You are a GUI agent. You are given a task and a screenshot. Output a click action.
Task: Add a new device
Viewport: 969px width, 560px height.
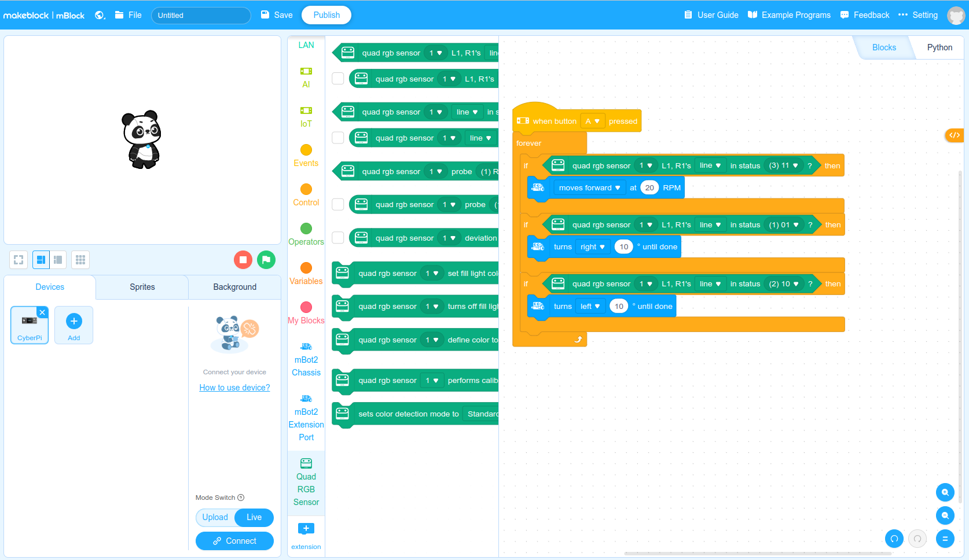(x=74, y=325)
